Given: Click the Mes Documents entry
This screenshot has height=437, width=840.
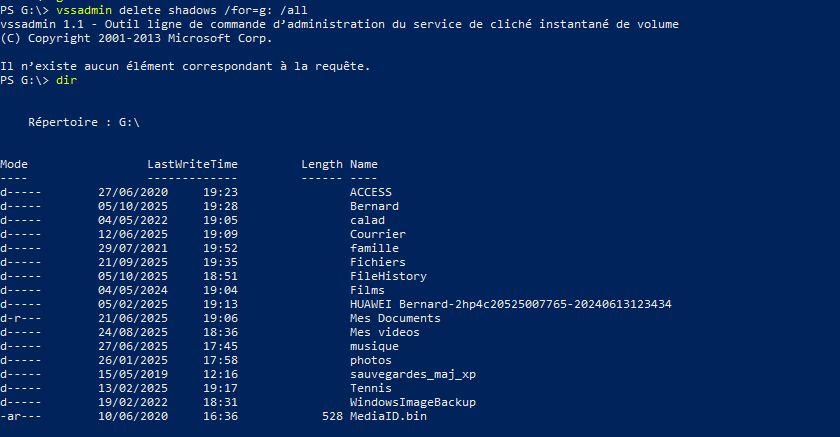Looking at the screenshot, I should (x=395, y=318).
